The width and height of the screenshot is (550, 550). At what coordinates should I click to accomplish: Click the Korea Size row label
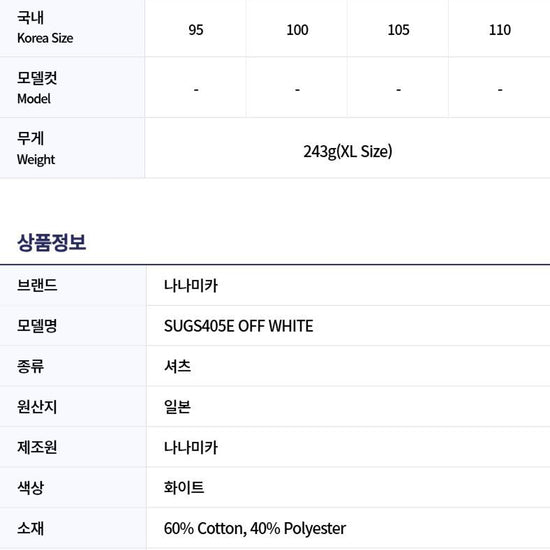coord(72,28)
